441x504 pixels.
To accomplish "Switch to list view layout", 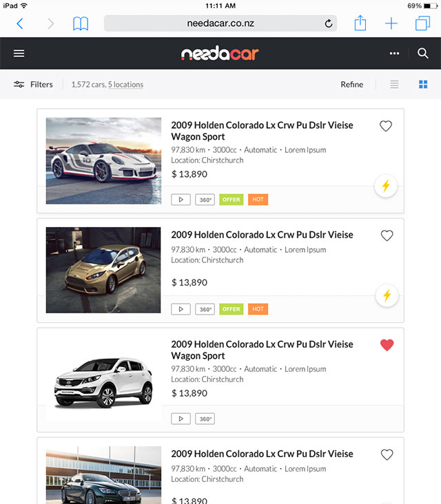I will pos(394,85).
